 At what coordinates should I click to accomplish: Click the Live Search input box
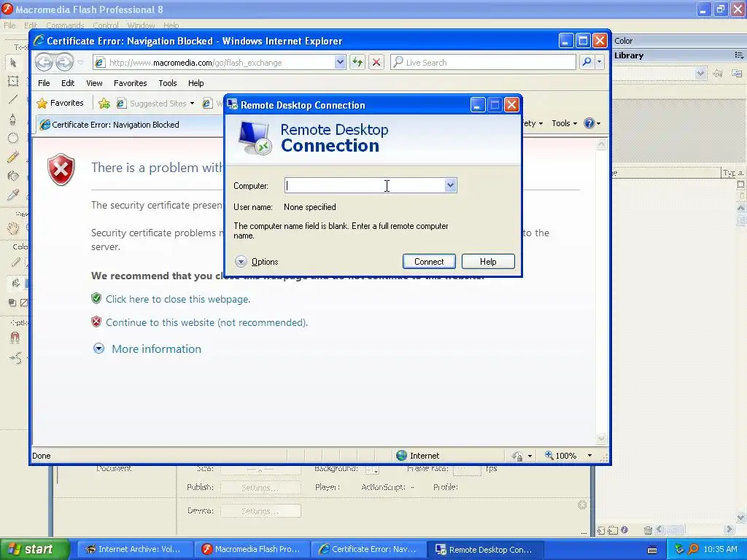tap(483, 63)
